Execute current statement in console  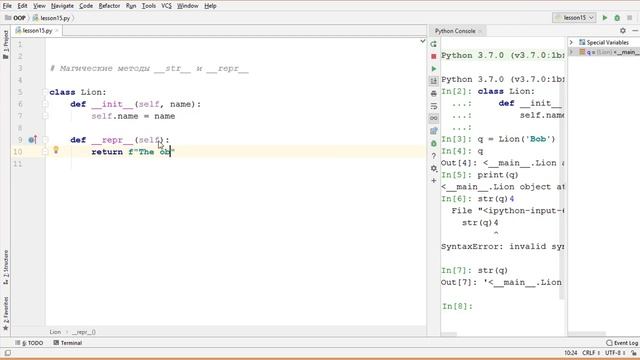tap(433, 69)
